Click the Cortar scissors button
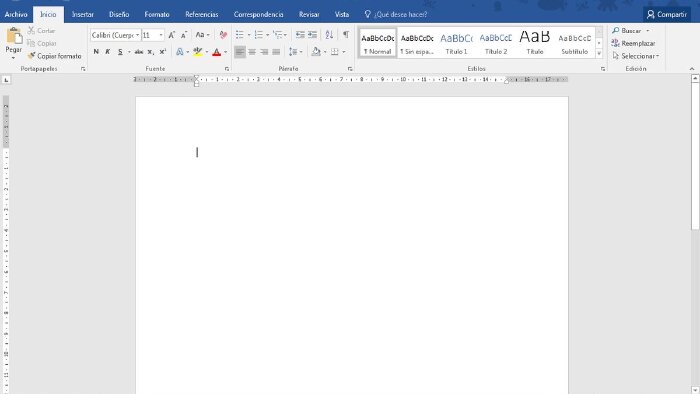The width and height of the screenshot is (700, 394). [41, 31]
